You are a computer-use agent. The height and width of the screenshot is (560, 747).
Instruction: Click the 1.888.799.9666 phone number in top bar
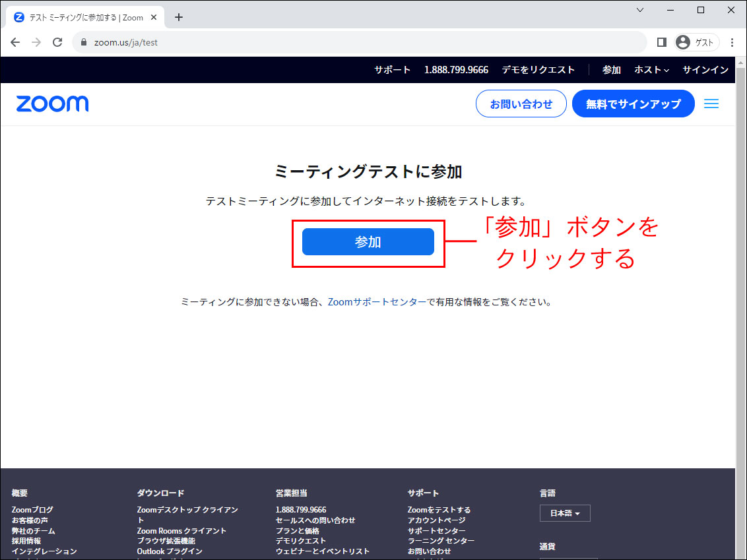[x=457, y=70]
